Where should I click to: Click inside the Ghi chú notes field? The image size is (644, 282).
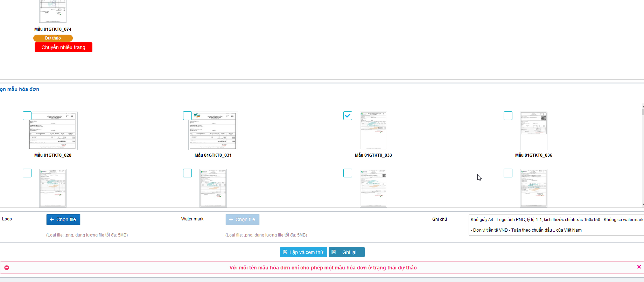[x=556, y=225]
